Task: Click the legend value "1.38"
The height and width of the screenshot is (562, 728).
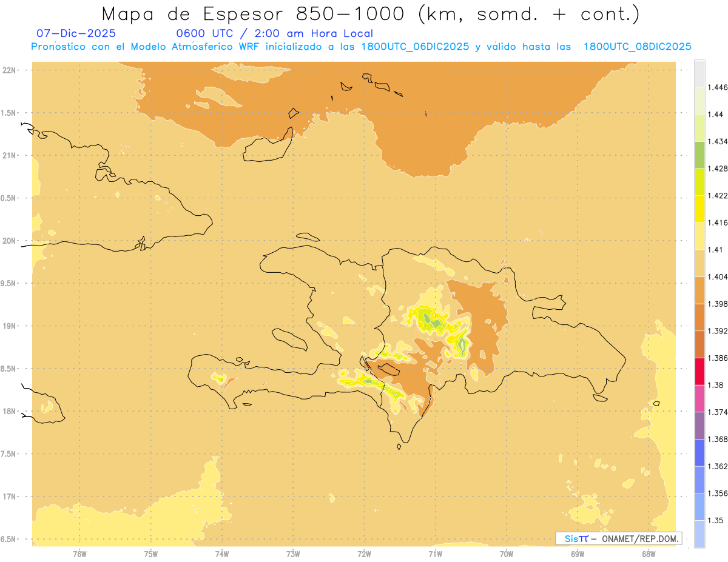Action: pyautogui.click(x=716, y=385)
